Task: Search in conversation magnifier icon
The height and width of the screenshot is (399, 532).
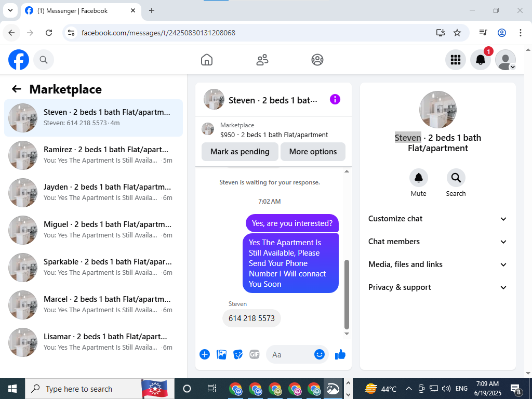Action: (456, 178)
